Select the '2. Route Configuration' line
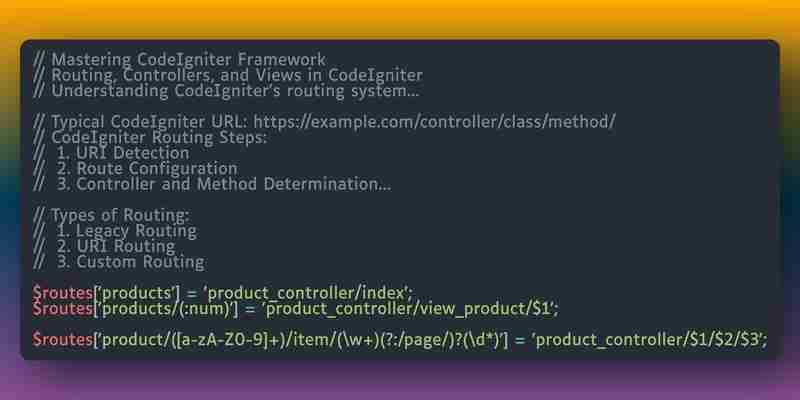 pyautogui.click(x=135, y=168)
